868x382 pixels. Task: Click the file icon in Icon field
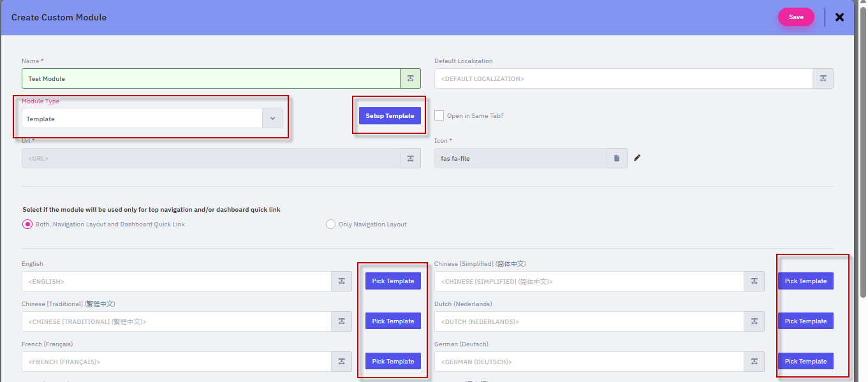coord(617,158)
